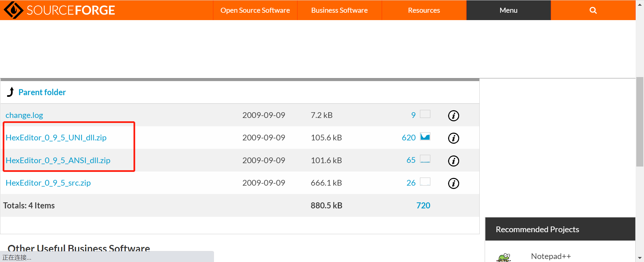View download stats chart for ANSI_dll.zip
Screen dimensions: 644x262
point(425,159)
